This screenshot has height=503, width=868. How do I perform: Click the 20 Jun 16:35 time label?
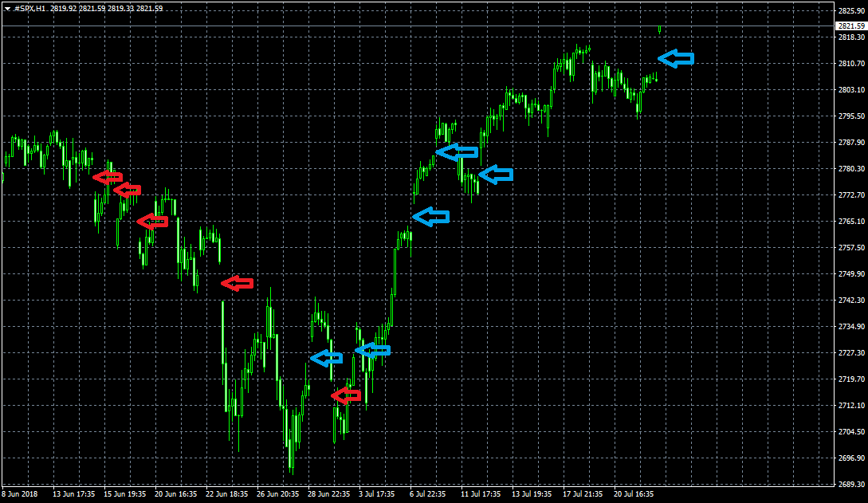point(175,493)
